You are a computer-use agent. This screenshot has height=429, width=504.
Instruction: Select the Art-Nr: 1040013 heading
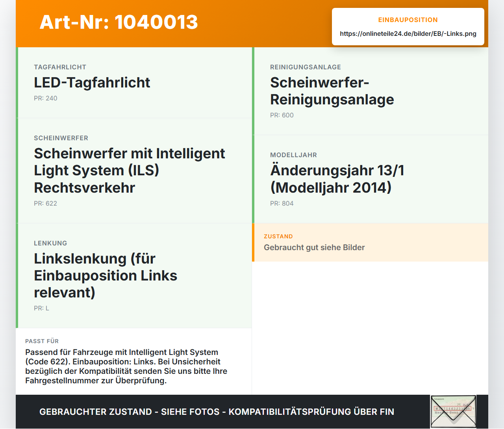(x=119, y=22)
